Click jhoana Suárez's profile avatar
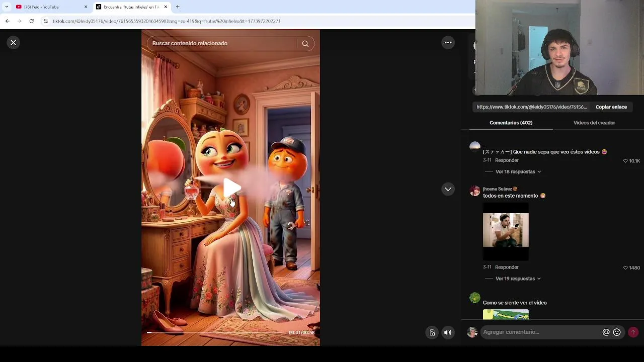 (474, 191)
